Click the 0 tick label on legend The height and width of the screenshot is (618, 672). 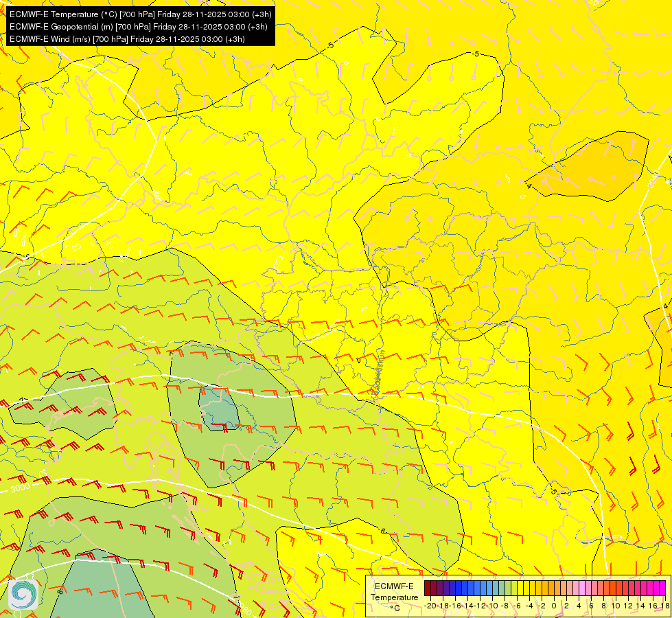click(554, 606)
